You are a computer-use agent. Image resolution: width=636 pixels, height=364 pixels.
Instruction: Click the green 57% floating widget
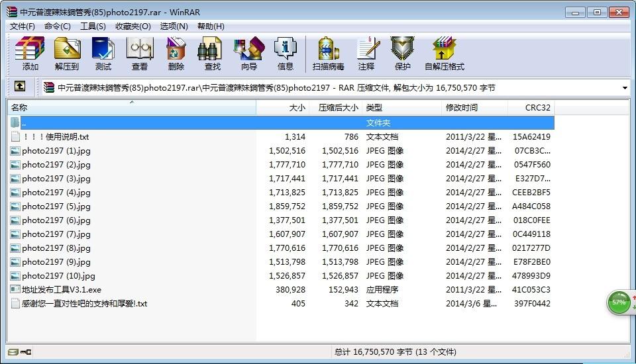(x=619, y=302)
